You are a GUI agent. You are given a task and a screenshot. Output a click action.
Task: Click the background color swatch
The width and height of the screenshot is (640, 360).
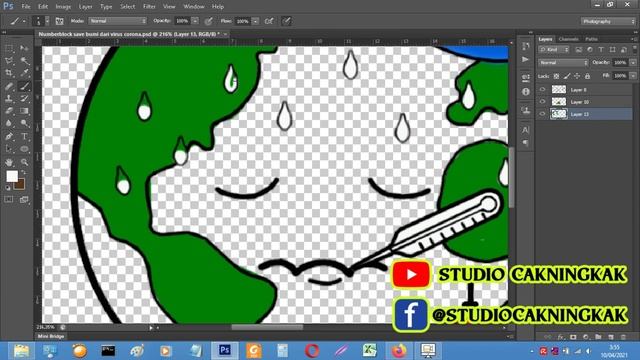pos(20,184)
